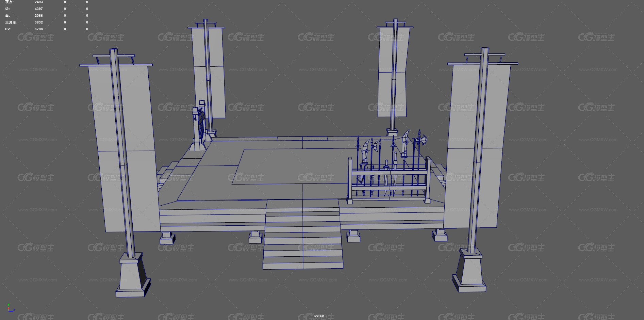Viewport: 644px width, 320px height.
Task: Select the central staircase mesh
Action: pos(303,234)
